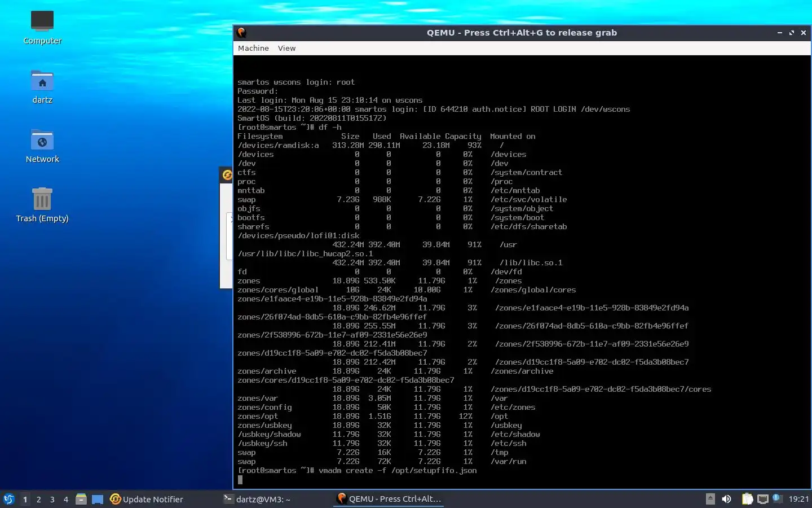Click the 'zones/archive' filesystem row
This screenshot has width=812, height=508.
tap(395, 371)
